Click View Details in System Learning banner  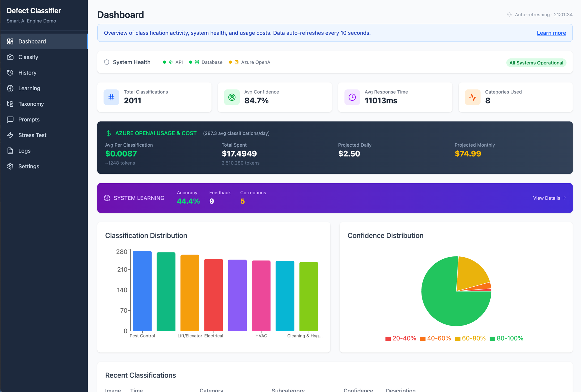coord(549,198)
